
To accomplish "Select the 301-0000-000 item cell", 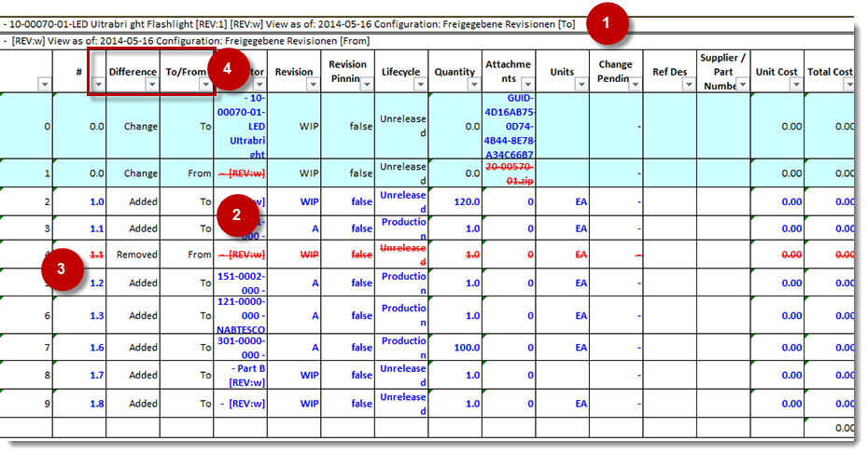I will click(x=240, y=348).
